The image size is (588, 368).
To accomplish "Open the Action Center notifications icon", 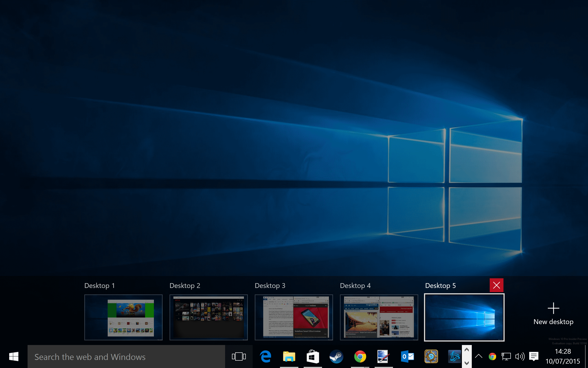I will tap(534, 356).
